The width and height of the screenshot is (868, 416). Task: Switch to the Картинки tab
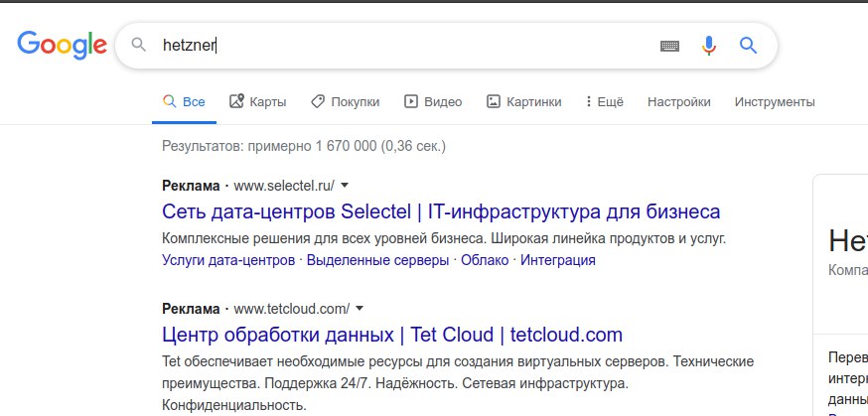click(523, 102)
